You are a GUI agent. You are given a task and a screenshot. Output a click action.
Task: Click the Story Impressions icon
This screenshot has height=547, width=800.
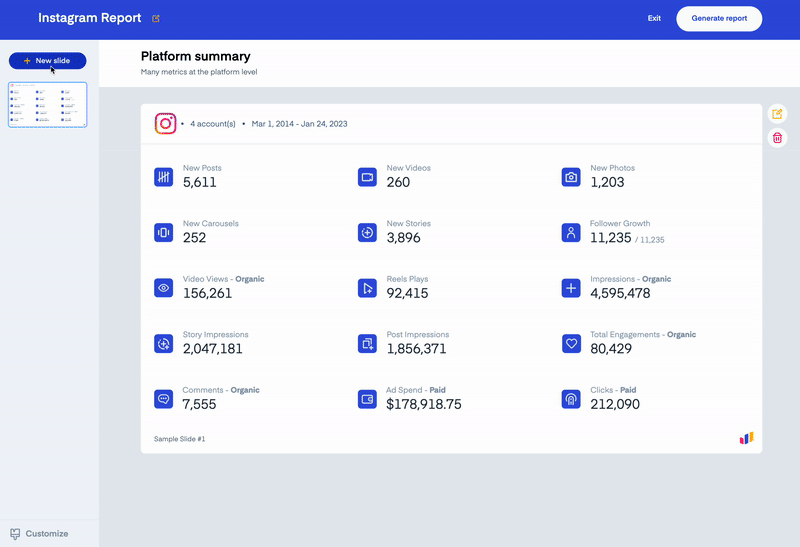163,344
